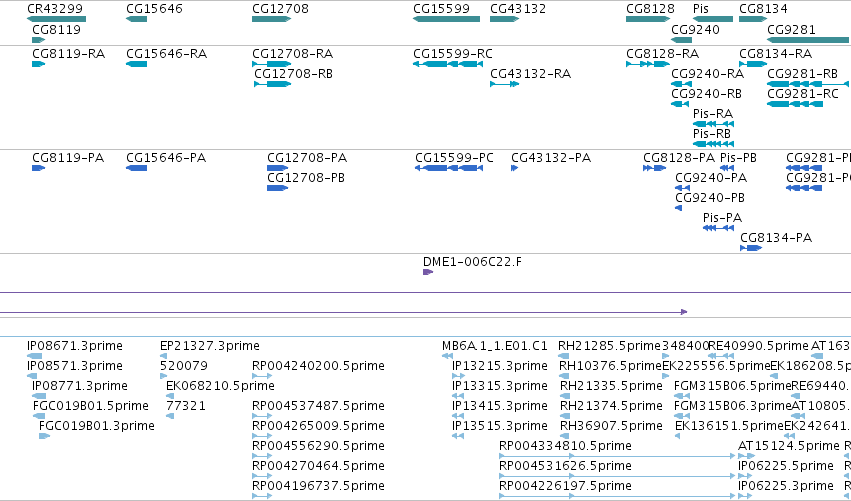Select protein label Pis-PA
Viewport: 851px width, 501px height.
[722, 218]
